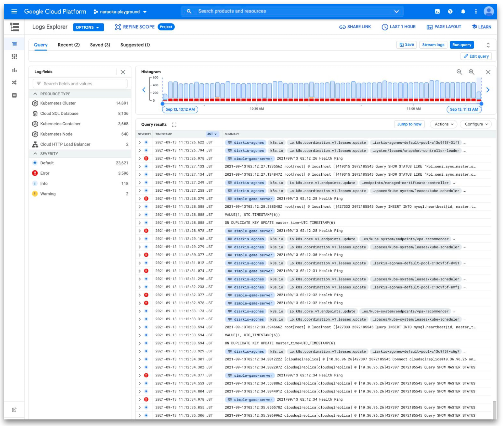The height and width of the screenshot is (426, 504).
Task: Expand query results to full screen
Action: coord(174,125)
